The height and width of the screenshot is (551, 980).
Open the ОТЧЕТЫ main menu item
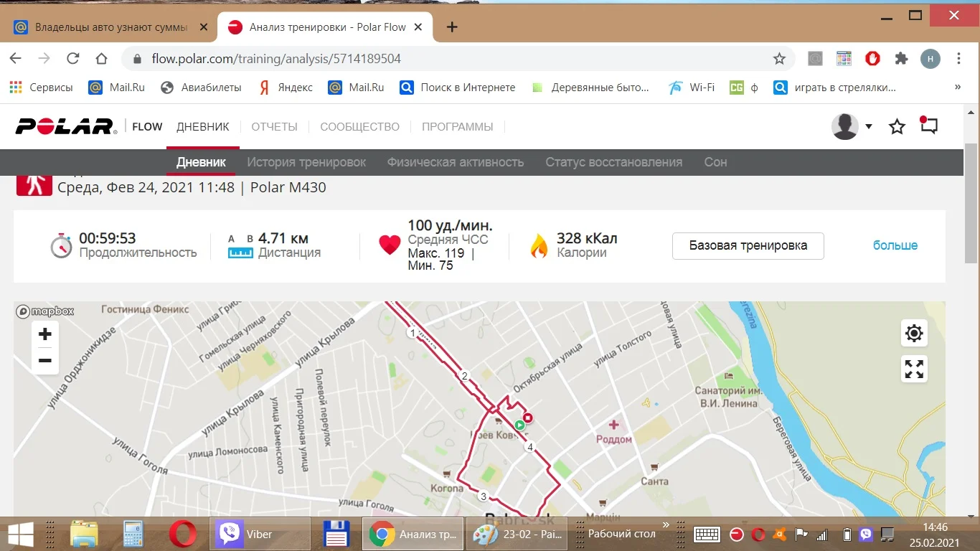274,127
